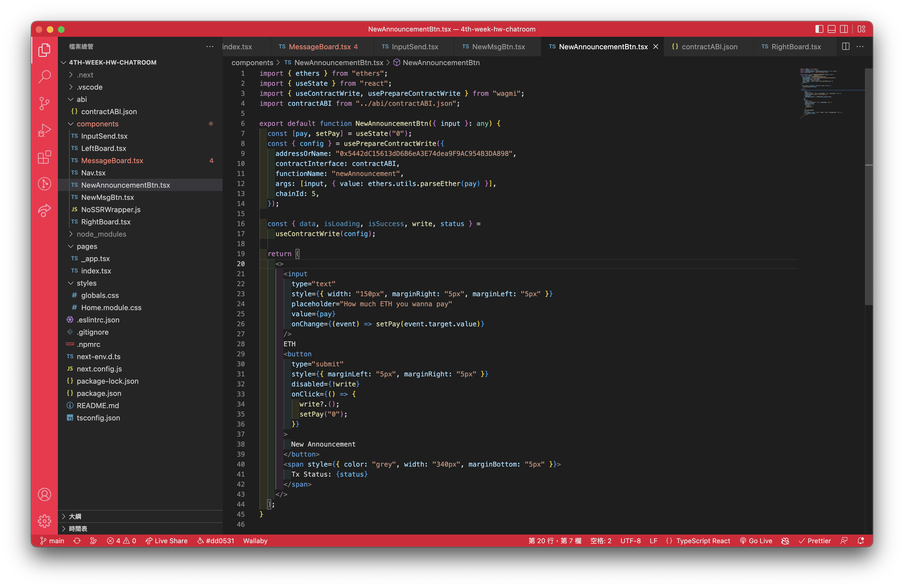Open the Run and Debug view
Screen dimensions: 904x588
[x=45, y=130]
